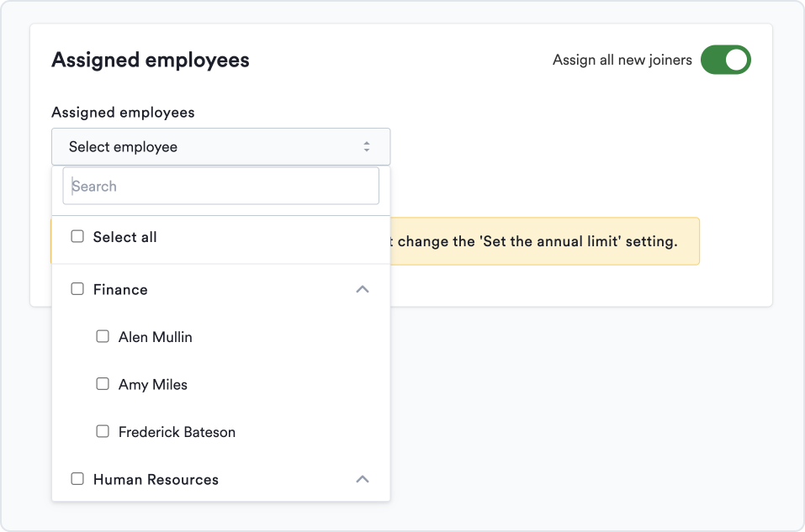Select employee Amy Miles

point(103,384)
